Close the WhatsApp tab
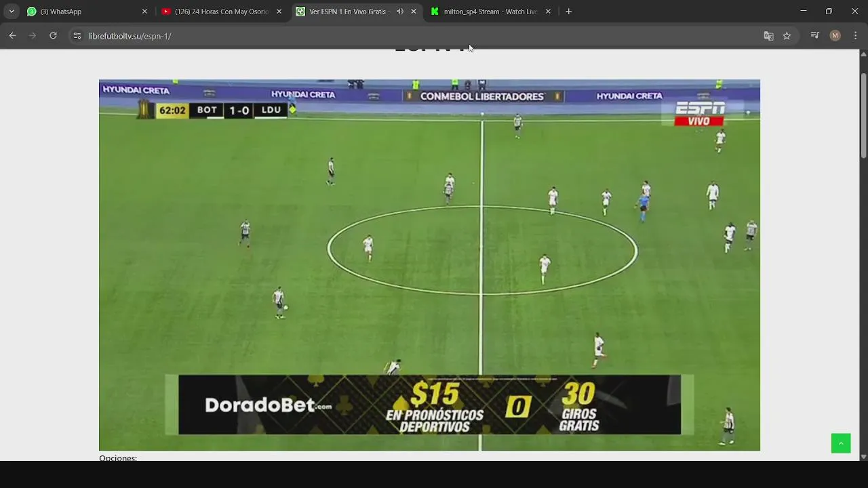Screen dimensions: 868x488 tap(144, 12)
